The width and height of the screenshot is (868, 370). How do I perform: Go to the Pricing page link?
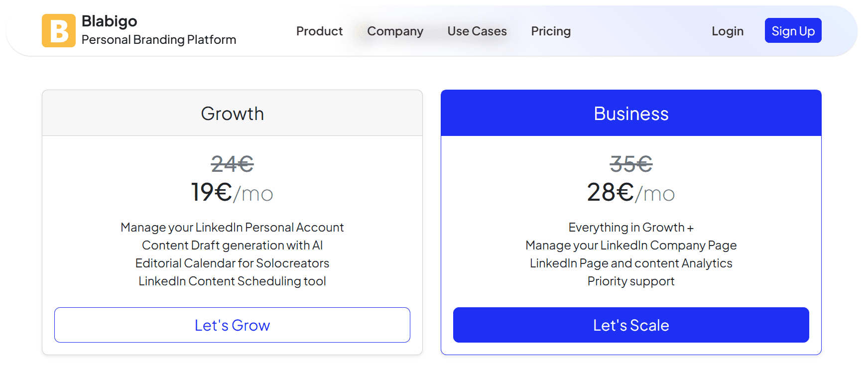click(x=550, y=31)
